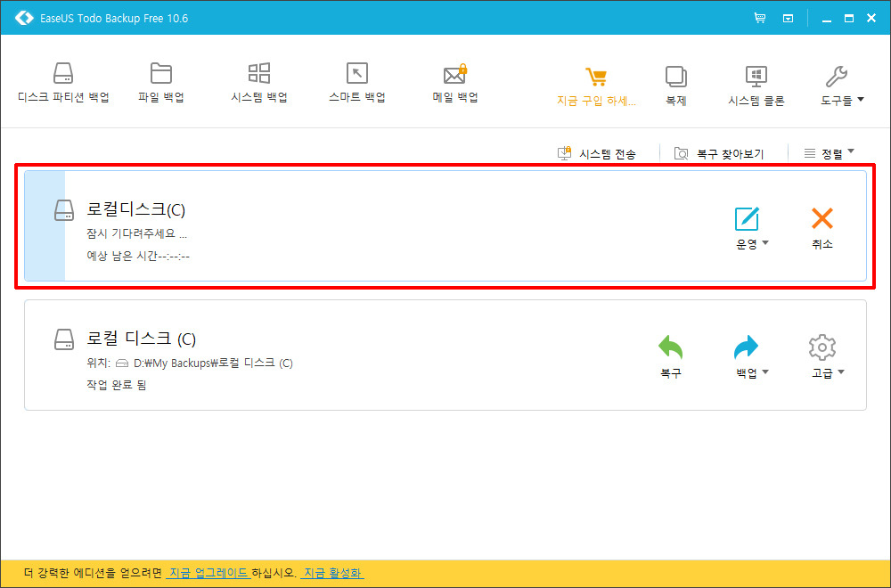Click the disk icon of the running task
This screenshot has height=588, width=891.
pyautogui.click(x=63, y=210)
